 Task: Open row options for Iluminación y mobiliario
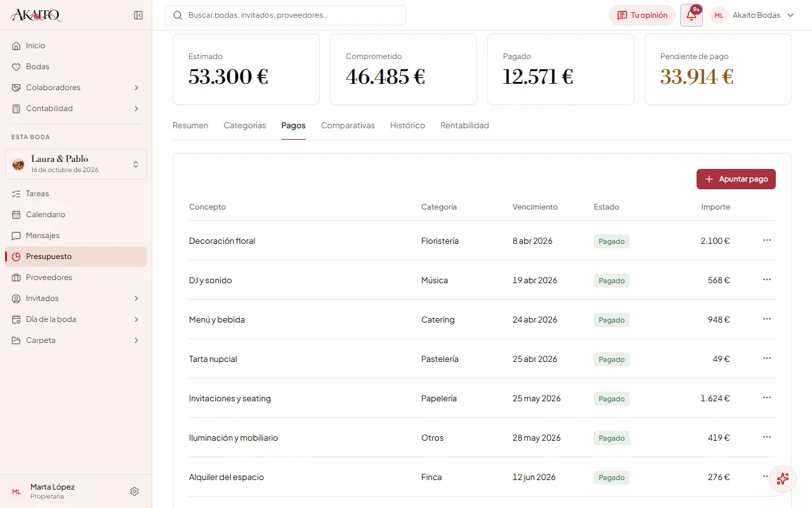click(767, 437)
